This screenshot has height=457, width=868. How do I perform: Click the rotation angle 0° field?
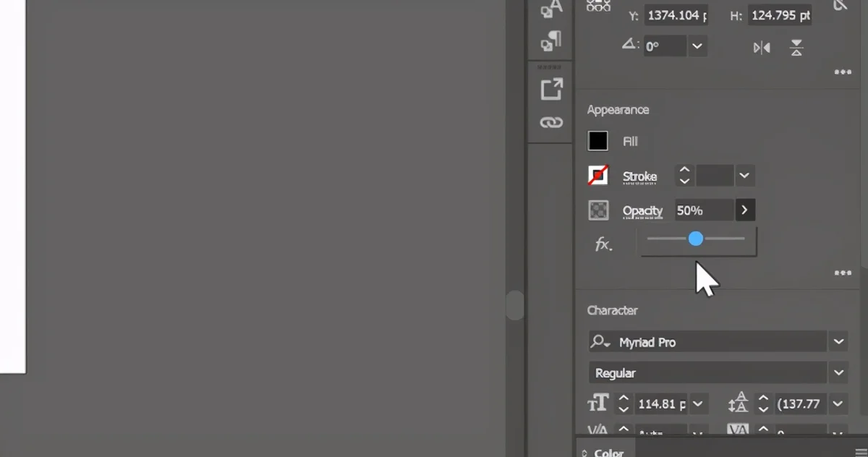(x=665, y=46)
